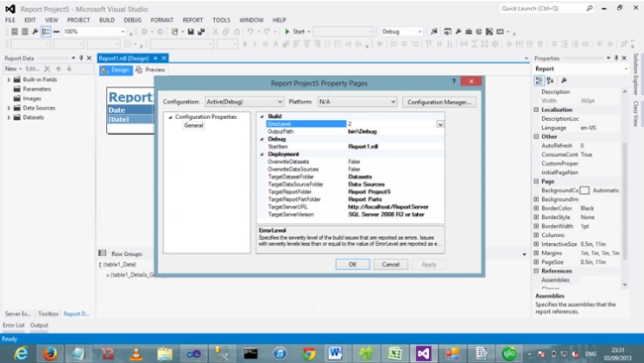
Task: Expand the Margins property
Action: click(536, 253)
